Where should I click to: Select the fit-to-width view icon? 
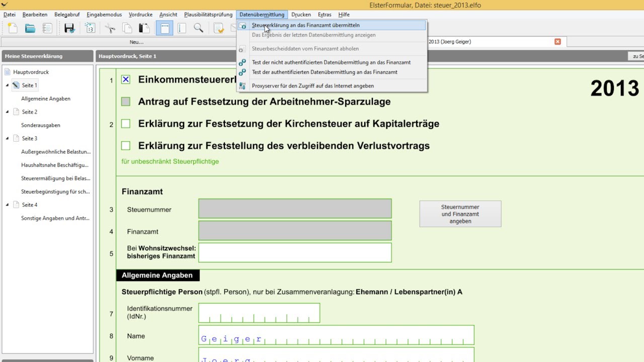point(165,28)
